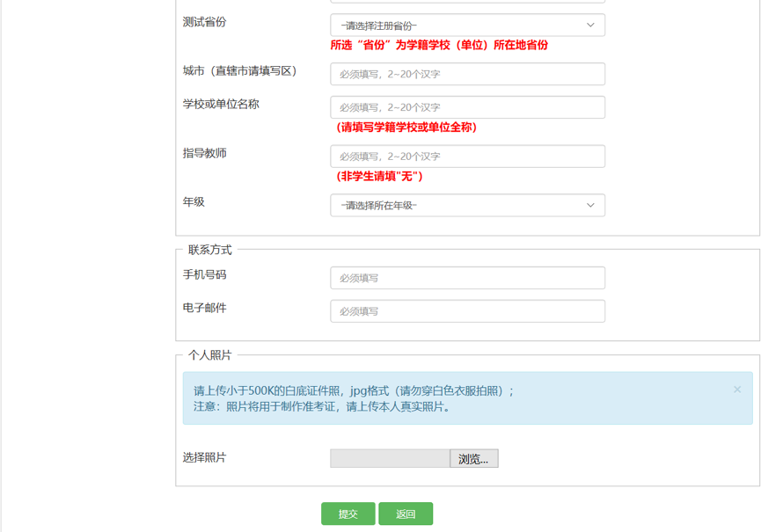Click the 城市（直辖市请填写区）label
The width and height of the screenshot is (761, 532).
240,71
